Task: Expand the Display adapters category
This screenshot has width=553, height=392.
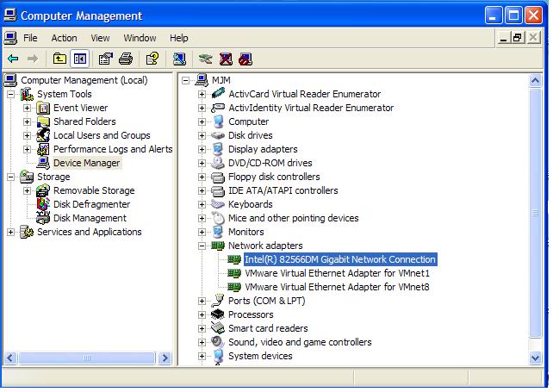Action: (x=202, y=149)
